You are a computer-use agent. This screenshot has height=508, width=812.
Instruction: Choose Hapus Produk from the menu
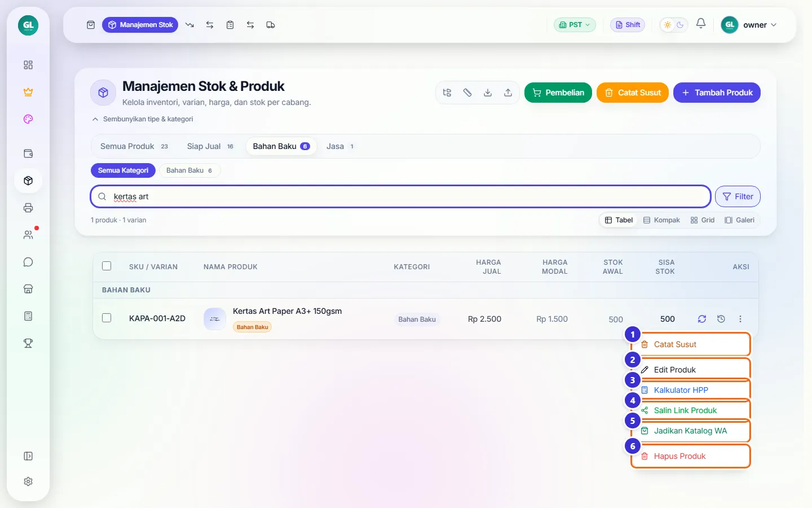point(691,456)
